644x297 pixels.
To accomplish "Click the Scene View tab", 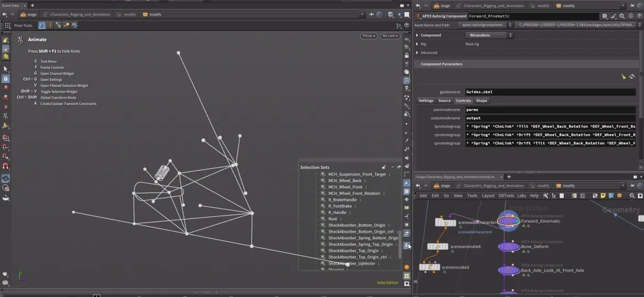I will tap(10, 5).
